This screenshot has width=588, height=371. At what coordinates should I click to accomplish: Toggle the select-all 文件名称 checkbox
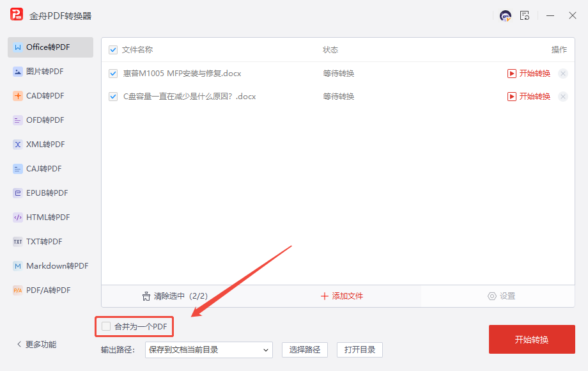(113, 50)
